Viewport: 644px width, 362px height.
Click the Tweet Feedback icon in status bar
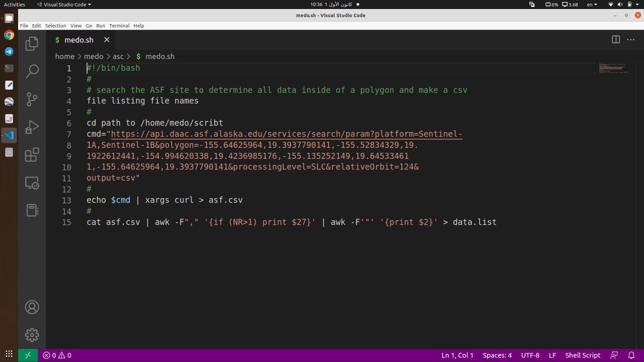(614, 355)
